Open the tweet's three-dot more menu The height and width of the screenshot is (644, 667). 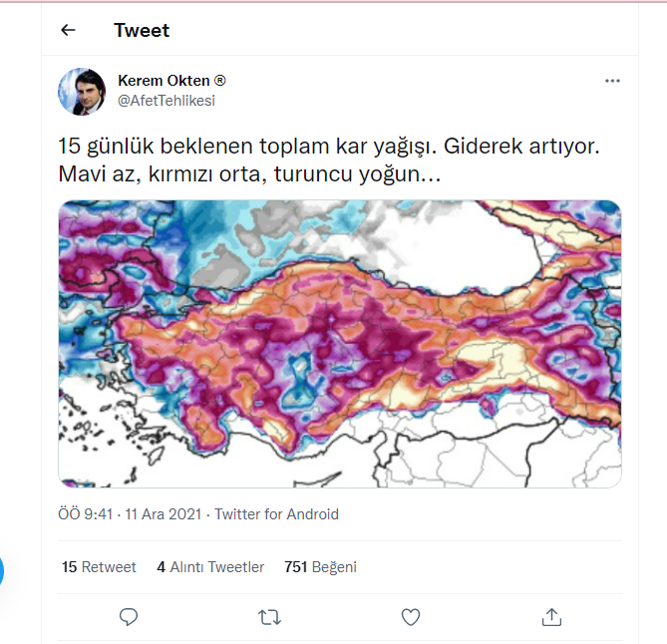612,81
